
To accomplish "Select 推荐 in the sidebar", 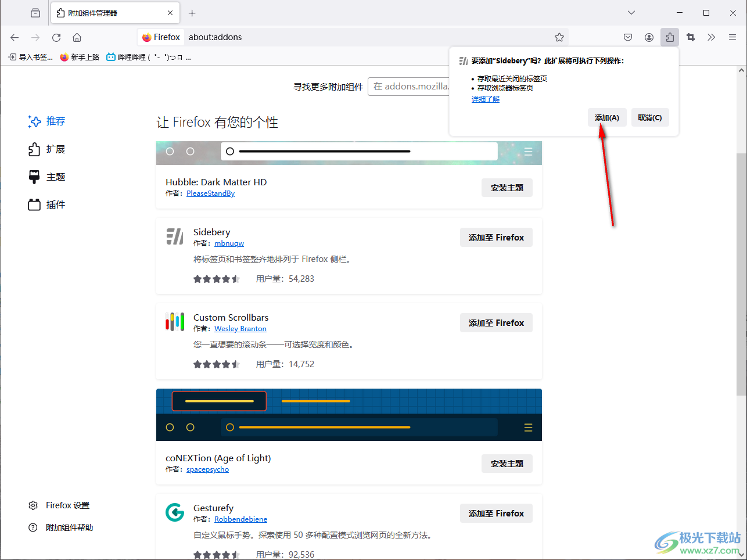I will click(46, 121).
